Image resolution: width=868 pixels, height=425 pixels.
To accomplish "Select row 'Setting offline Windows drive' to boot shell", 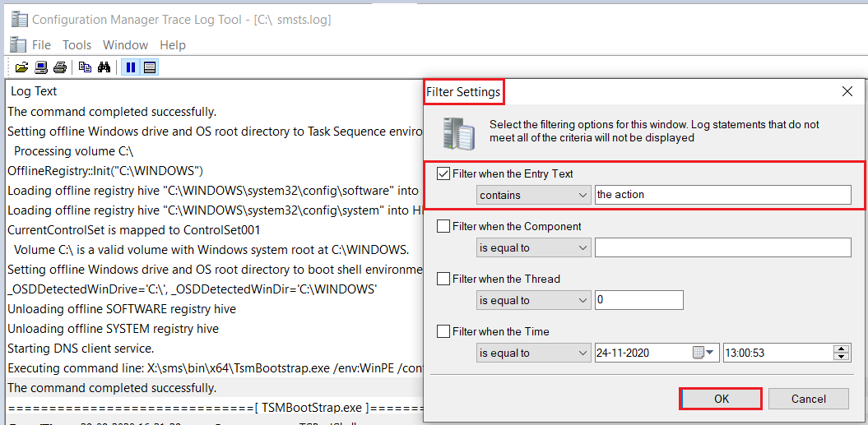I will (x=214, y=270).
